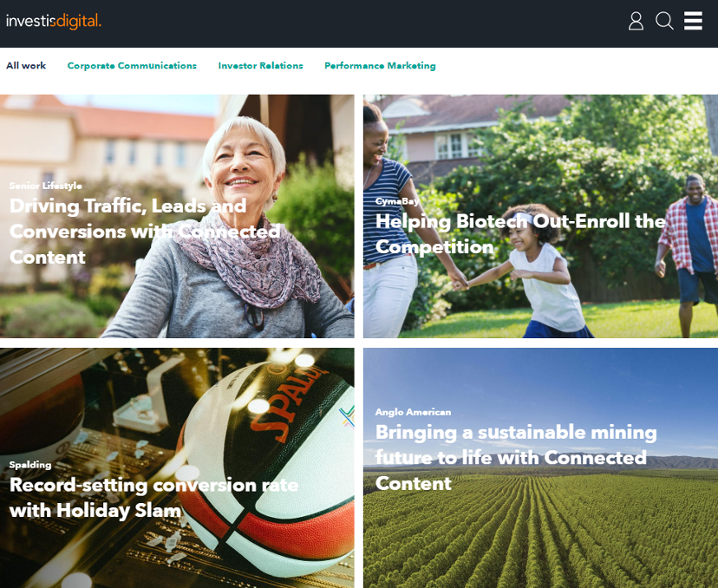
Task: Open the hamburger menu icon
Action: (693, 21)
